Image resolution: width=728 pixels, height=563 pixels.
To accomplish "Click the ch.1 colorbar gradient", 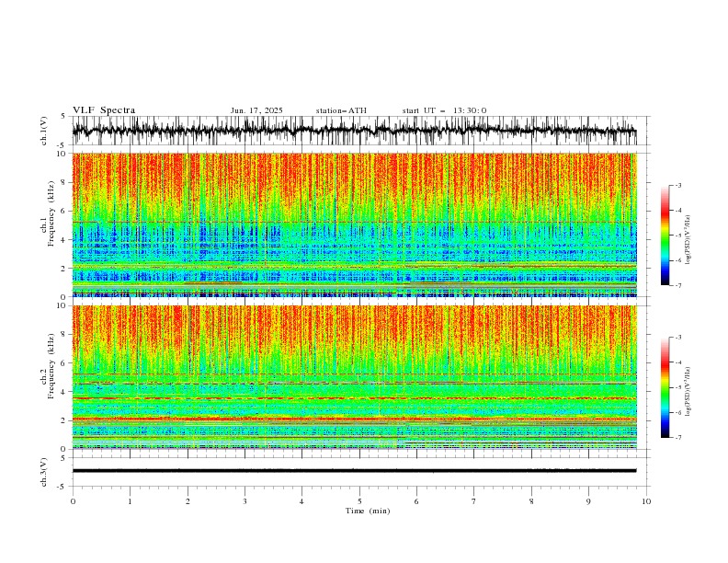I will (665, 236).
